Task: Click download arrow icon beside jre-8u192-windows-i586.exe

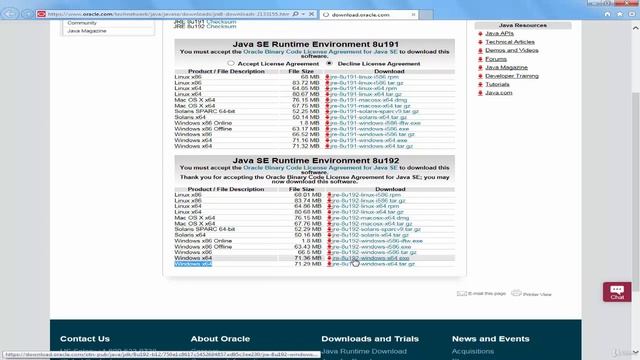Action: [329, 247]
